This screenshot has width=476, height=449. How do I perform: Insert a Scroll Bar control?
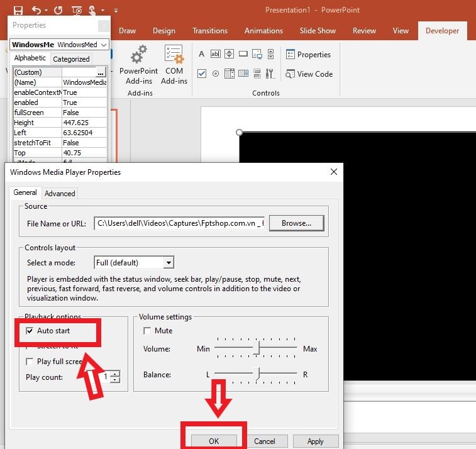[271, 54]
